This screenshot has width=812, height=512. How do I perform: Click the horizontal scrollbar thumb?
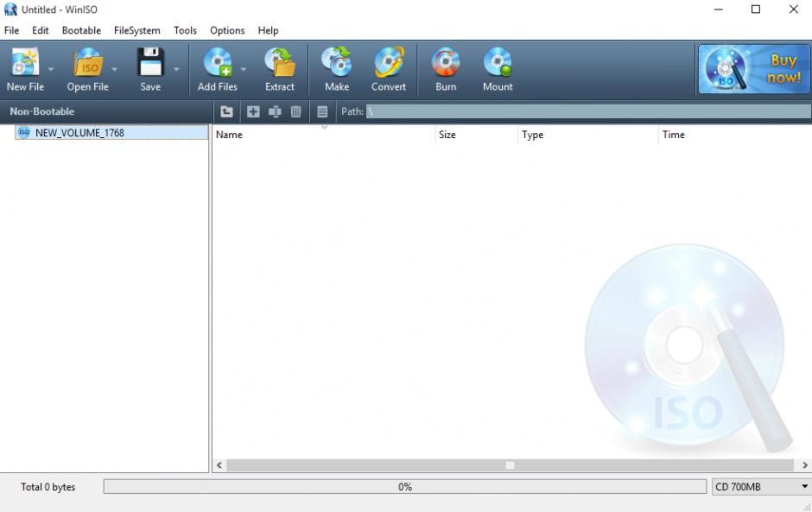click(510, 465)
